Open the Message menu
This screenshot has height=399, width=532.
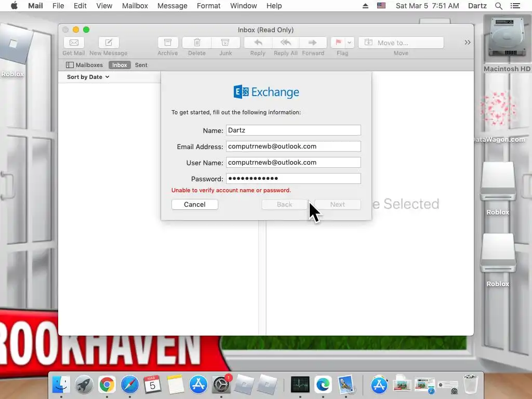pos(172,6)
